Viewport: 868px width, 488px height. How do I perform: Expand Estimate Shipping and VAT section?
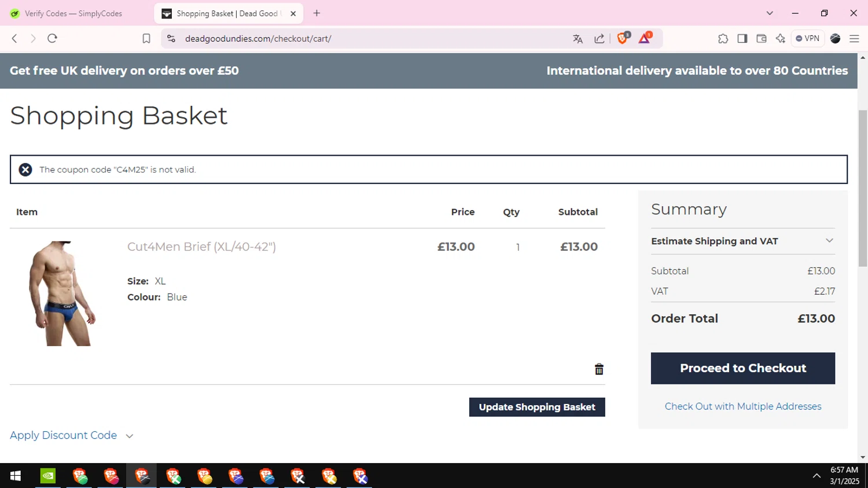(x=743, y=241)
